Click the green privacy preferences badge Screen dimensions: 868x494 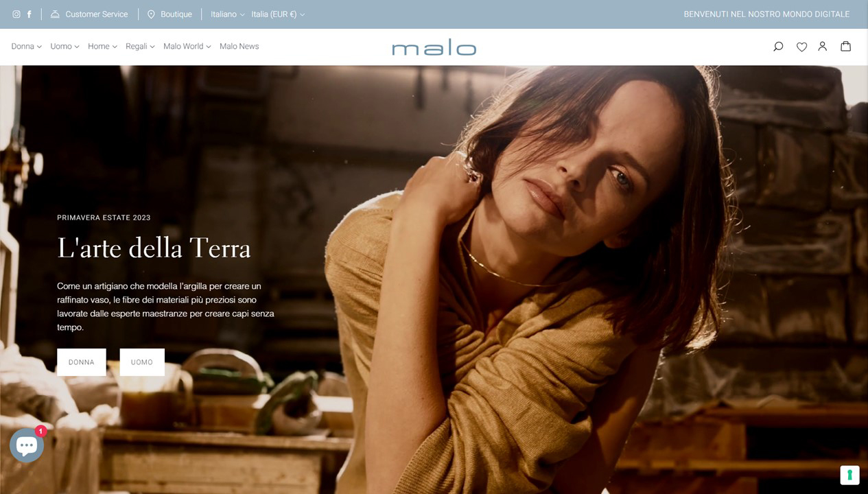click(849, 475)
